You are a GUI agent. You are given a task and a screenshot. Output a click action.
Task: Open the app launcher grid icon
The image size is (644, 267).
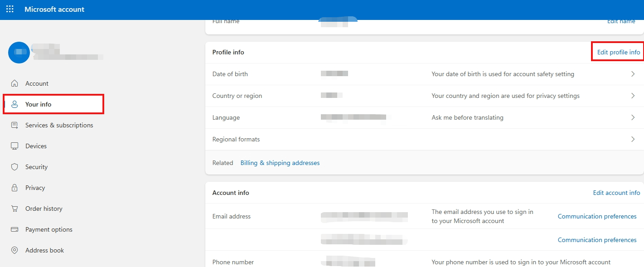(x=10, y=9)
